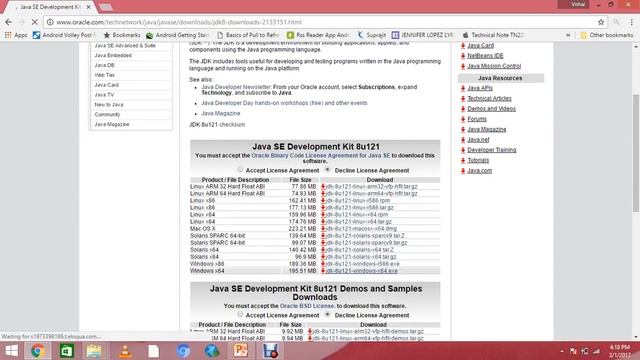Select Java TV in the left menu
The image size is (640, 360).
click(104, 95)
